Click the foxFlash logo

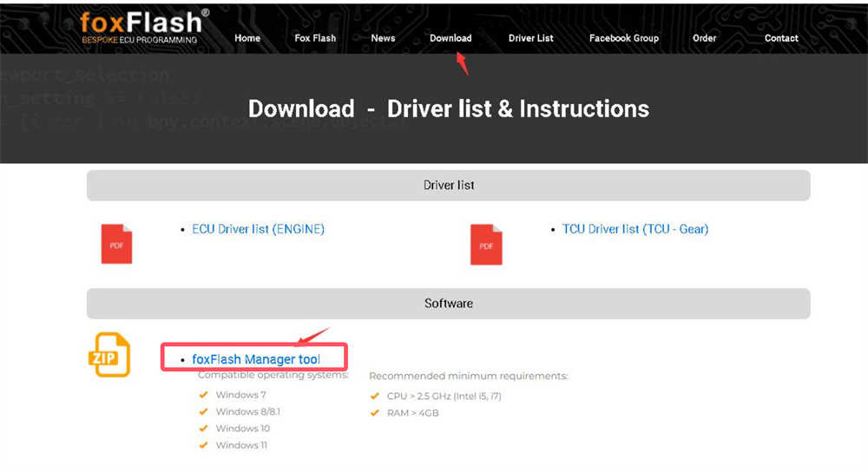coord(144,26)
